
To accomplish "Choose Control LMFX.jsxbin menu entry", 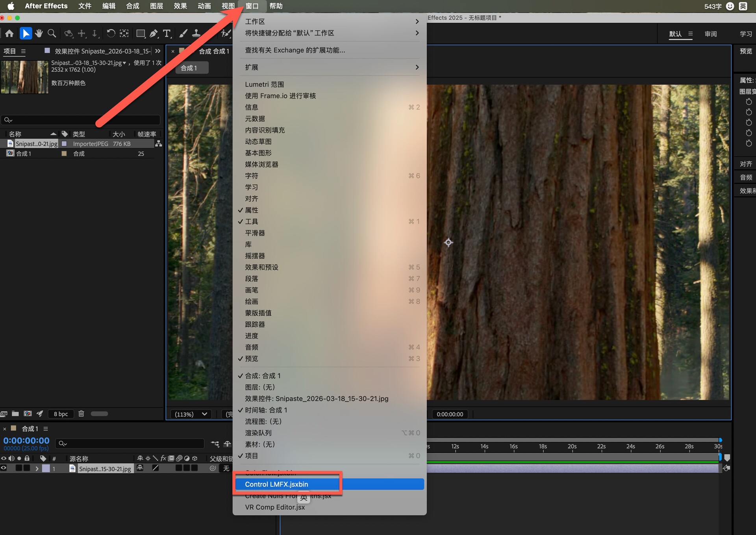I will tap(276, 484).
